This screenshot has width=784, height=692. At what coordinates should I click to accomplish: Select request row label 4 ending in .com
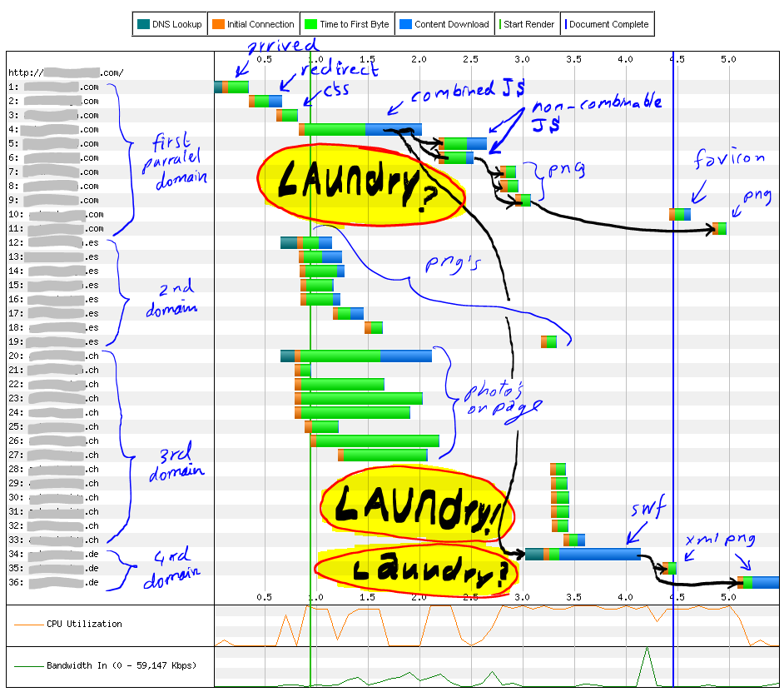(53, 129)
